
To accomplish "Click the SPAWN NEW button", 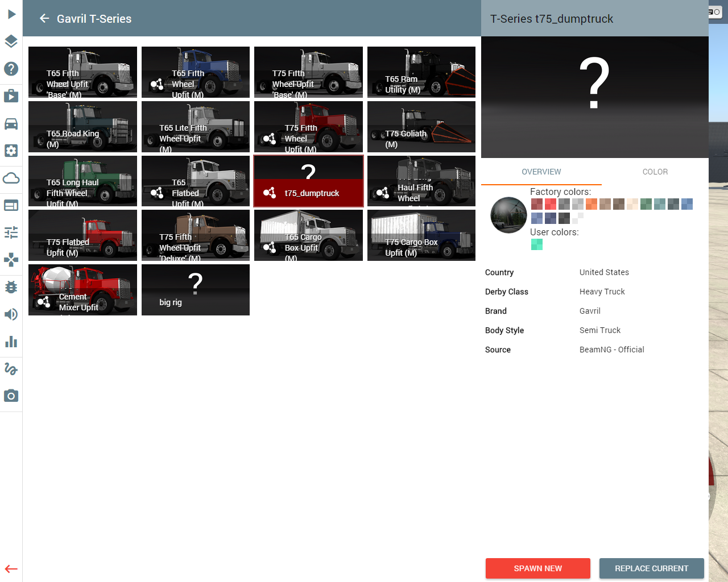I will click(x=538, y=568).
